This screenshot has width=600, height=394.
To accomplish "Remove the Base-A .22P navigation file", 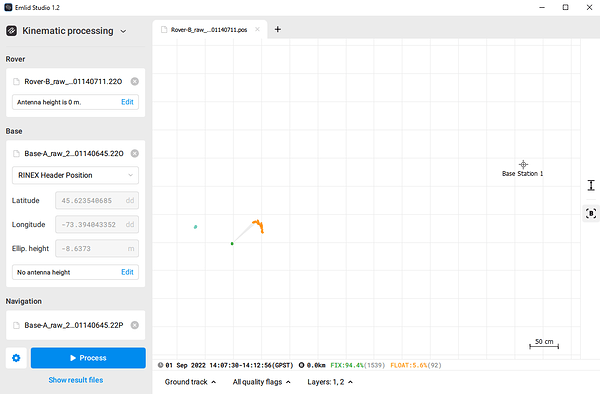I will coord(135,325).
